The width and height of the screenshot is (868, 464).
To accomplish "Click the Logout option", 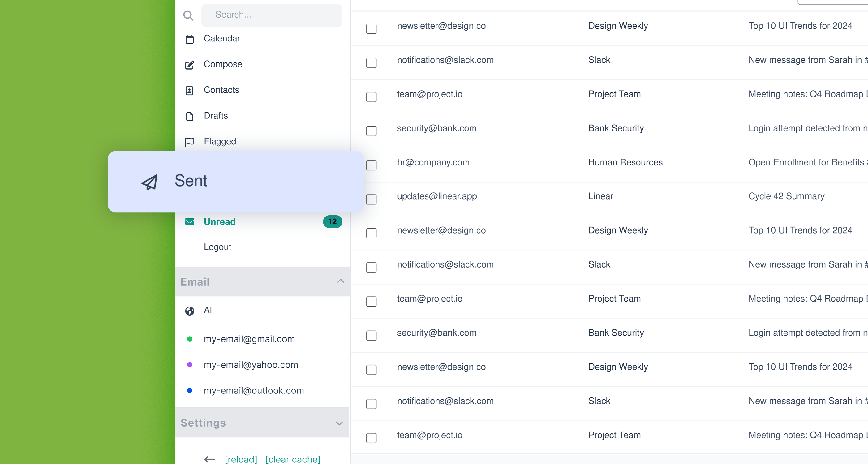I will [x=217, y=247].
